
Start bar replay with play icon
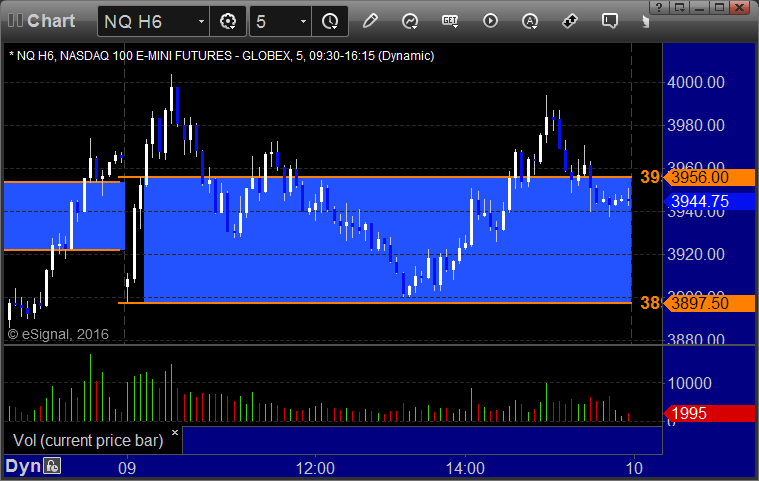tap(490, 21)
